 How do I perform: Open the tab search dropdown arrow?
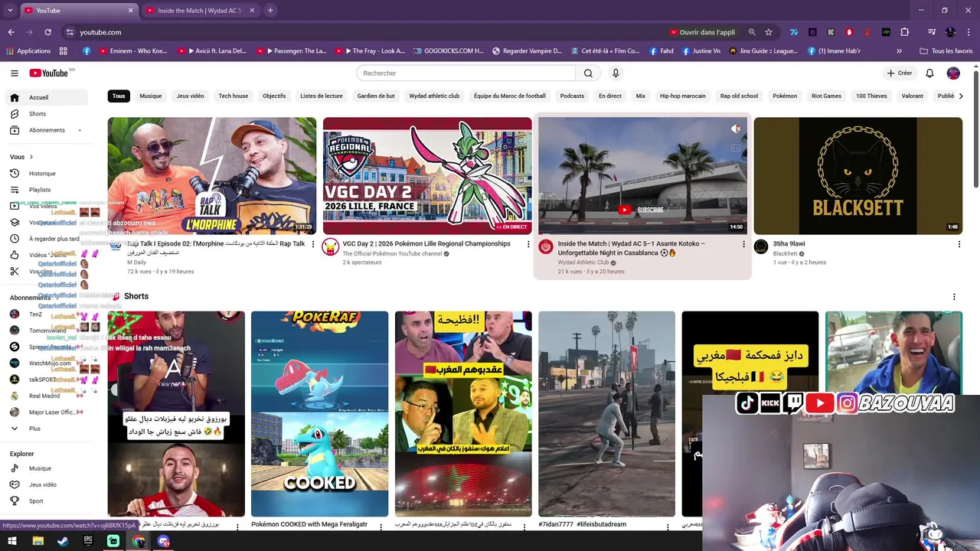point(10,11)
